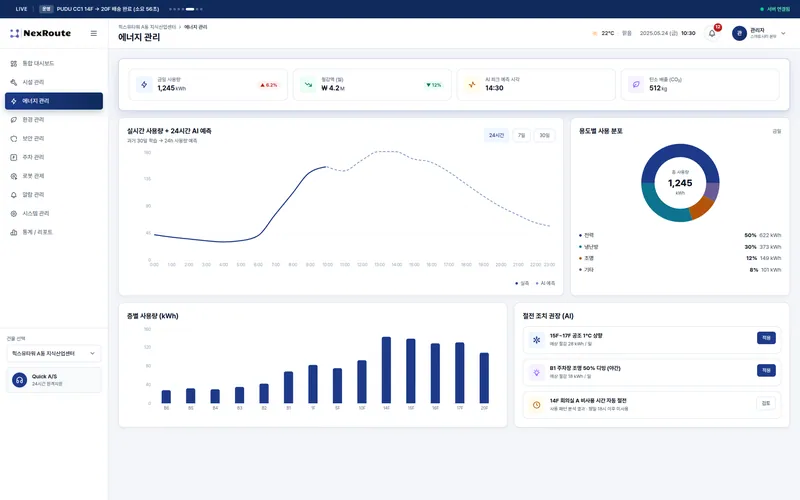Open the 시스템 관리 menu label

[36, 214]
